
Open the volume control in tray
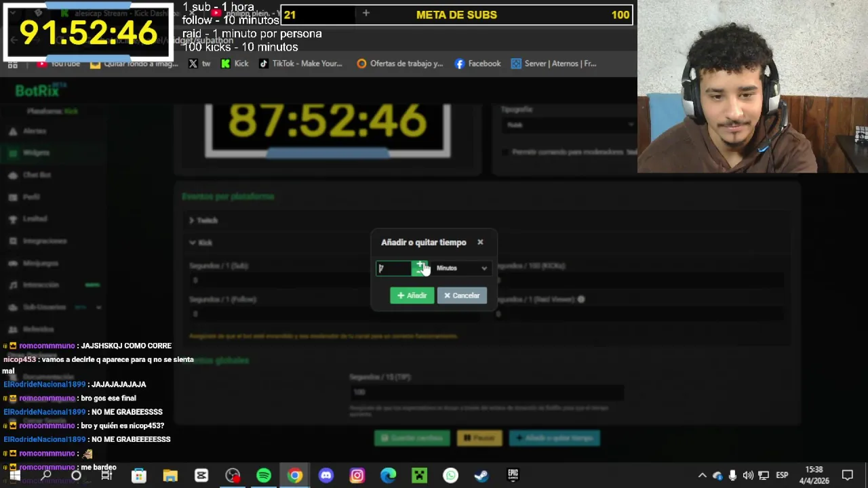tap(747, 476)
